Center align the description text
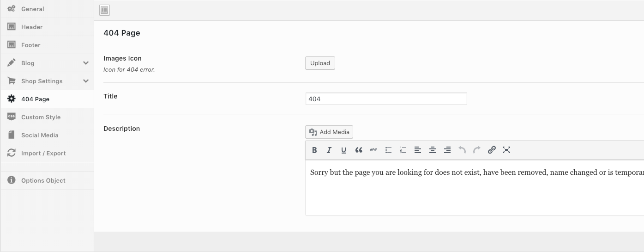 point(433,150)
